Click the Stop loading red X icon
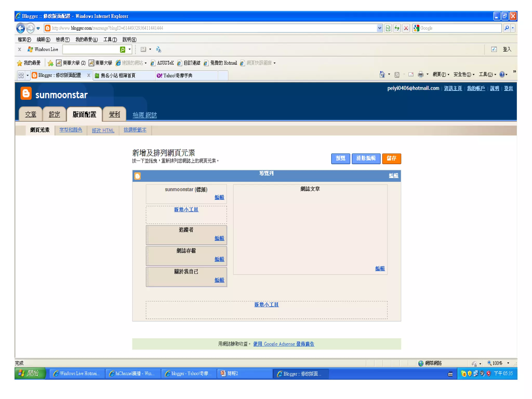Viewport: 532px width, 399px height. (x=406, y=28)
